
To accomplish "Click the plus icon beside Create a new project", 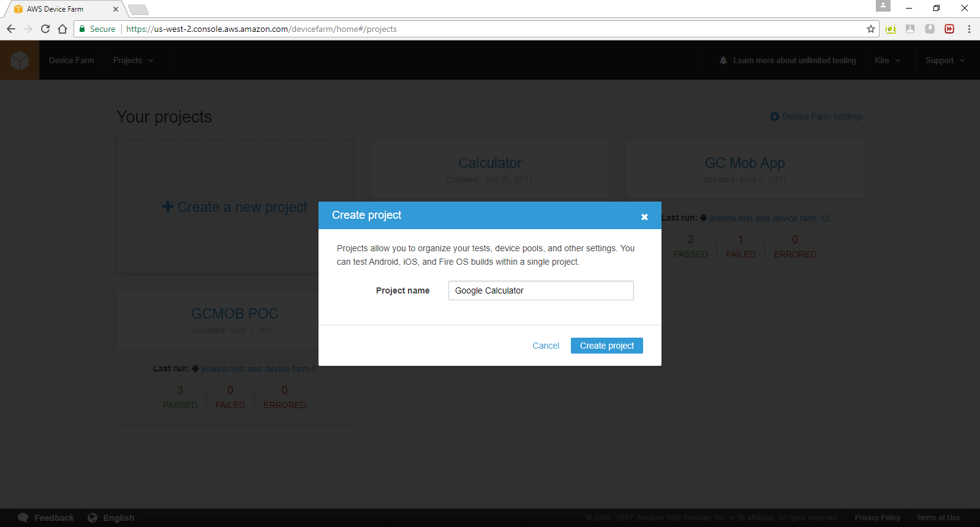I will coord(167,207).
